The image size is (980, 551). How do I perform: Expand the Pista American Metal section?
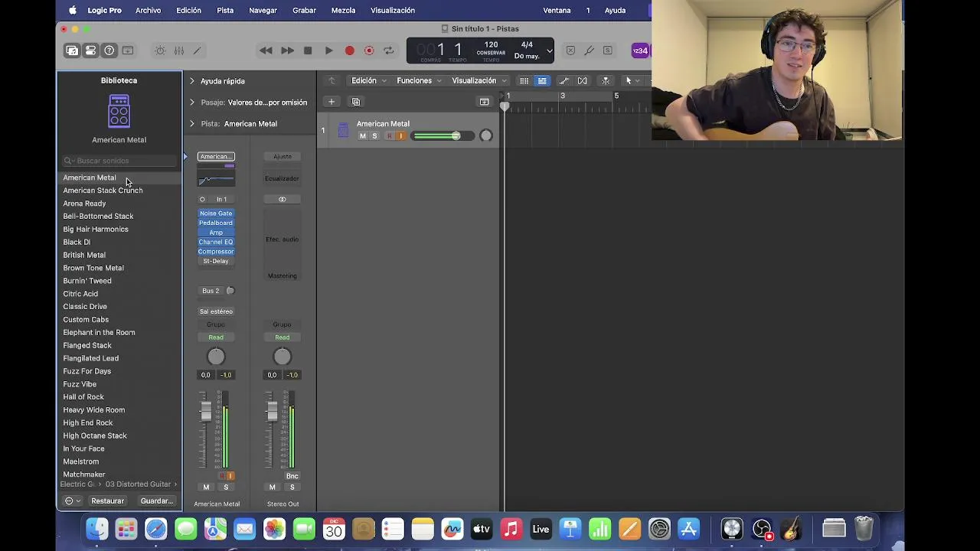(x=192, y=123)
